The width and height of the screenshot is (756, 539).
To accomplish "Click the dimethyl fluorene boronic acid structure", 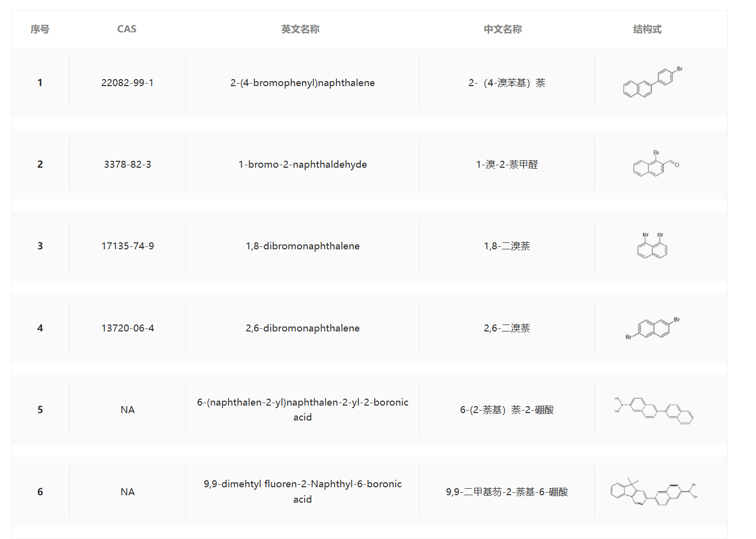I will [x=653, y=492].
